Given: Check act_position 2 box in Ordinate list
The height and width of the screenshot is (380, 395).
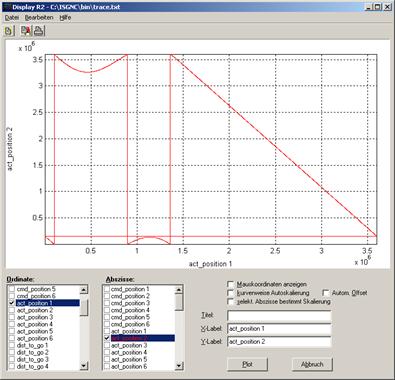Looking at the screenshot, I should [x=12, y=310].
